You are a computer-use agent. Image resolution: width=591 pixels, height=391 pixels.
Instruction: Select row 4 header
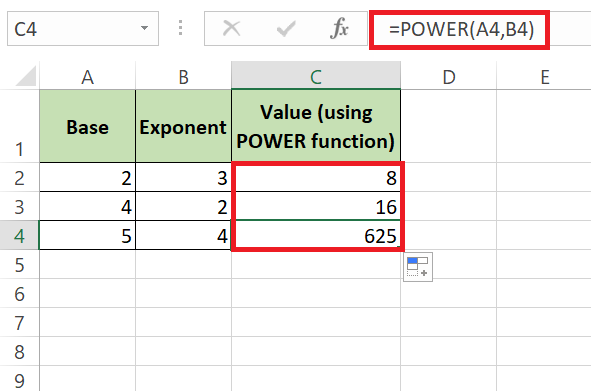click(x=20, y=236)
